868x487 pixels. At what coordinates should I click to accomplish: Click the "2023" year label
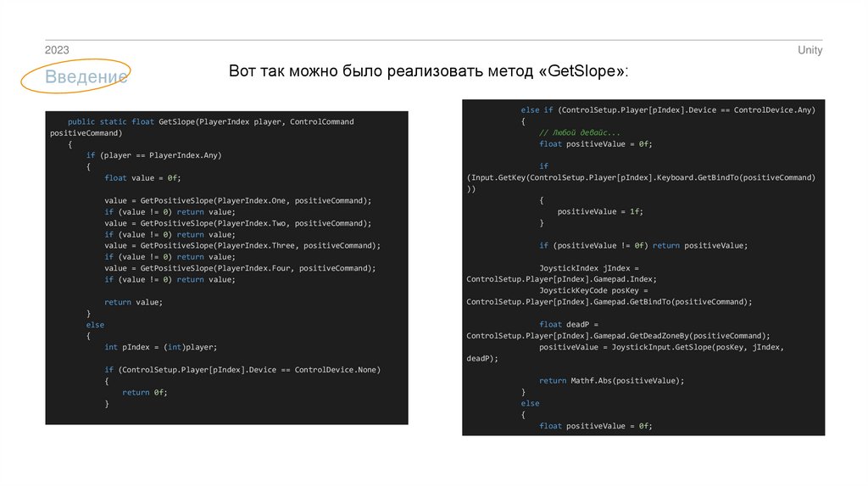[57, 50]
